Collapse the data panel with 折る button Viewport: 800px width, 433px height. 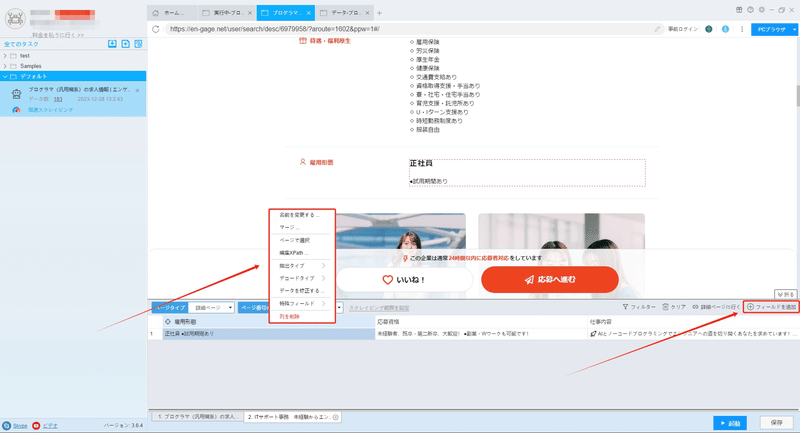coord(786,294)
